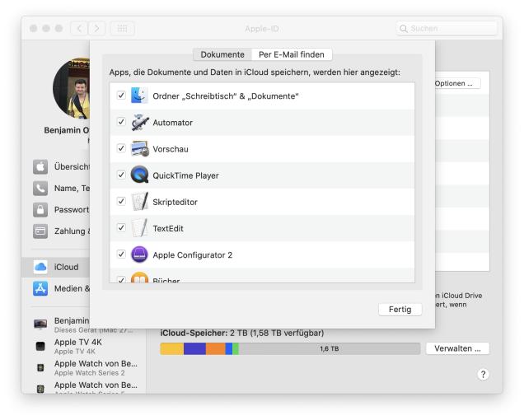Screen dimensions: 524x420
Task: Select the Apple TV 4K device icon
Action: tap(40, 346)
